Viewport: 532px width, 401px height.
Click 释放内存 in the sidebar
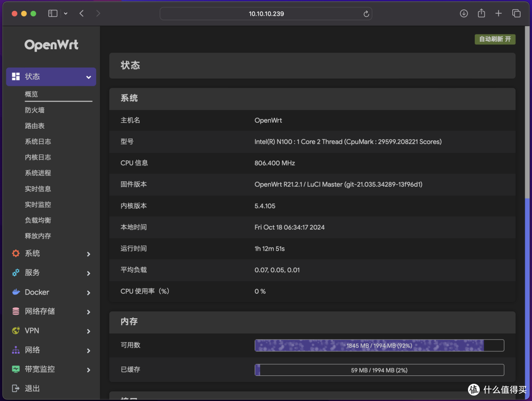click(x=37, y=236)
